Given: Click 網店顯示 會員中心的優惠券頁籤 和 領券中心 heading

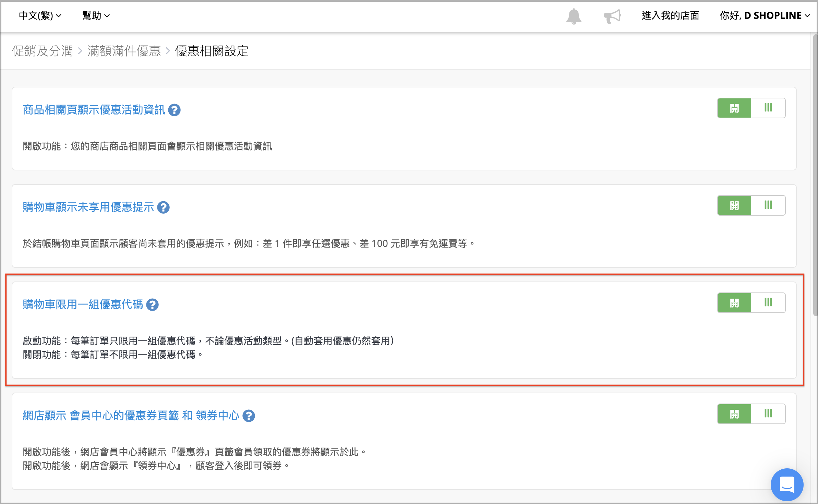Looking at the screenshot, I should 131,416.
